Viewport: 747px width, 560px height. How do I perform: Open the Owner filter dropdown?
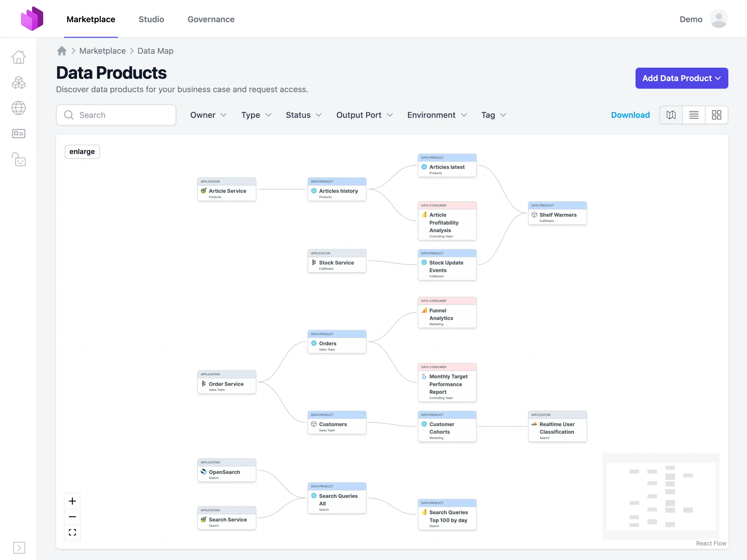208,115
